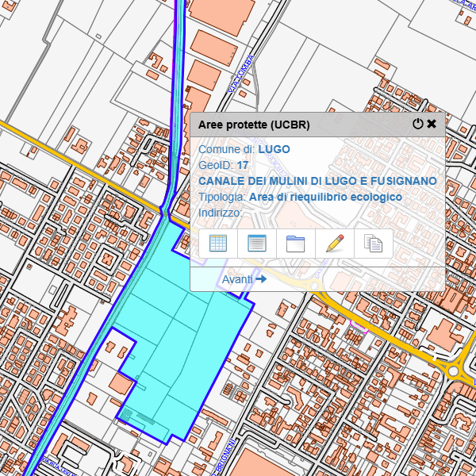Click the Indirizzo field label
The width and height of the screenshot is (476, 476).
pyautogui.click(x=220, y=213)
